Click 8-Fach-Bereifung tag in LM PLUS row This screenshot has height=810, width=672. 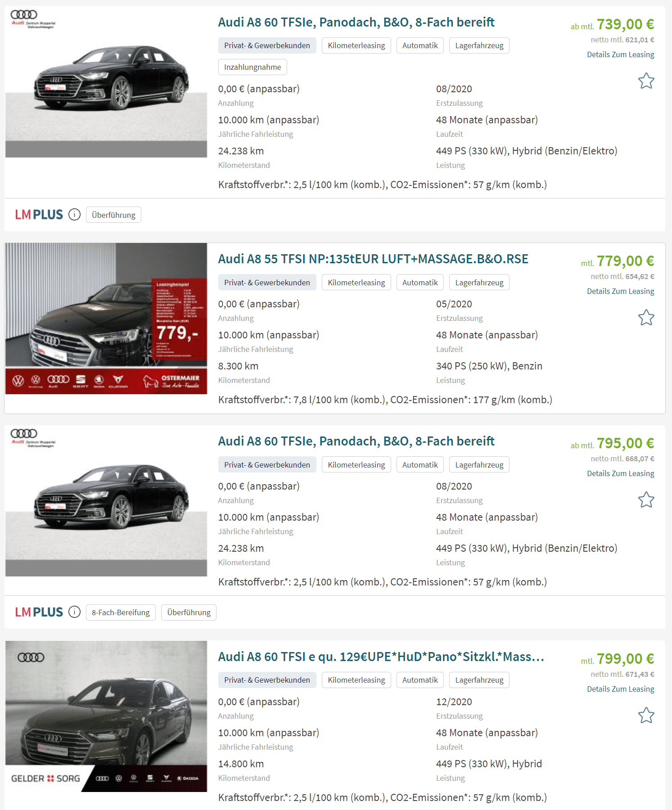coord(121,612)
